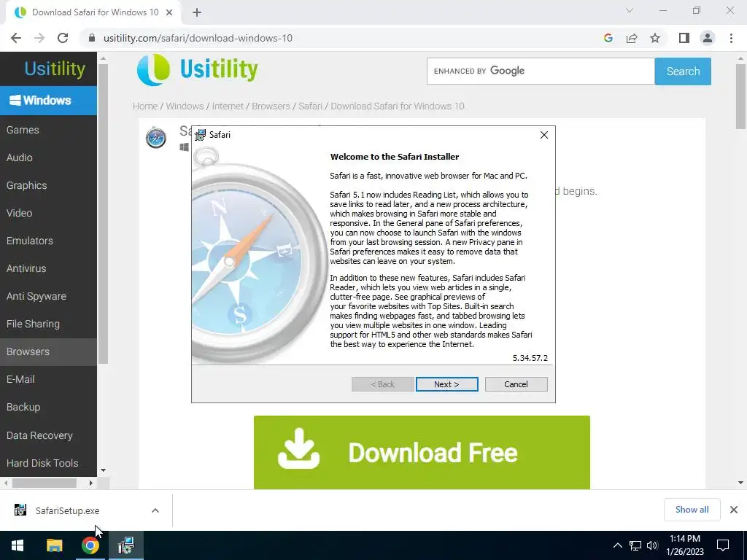
Task: Click page vertical scrollbar down arrow
Action: click(x=740, y=483)
